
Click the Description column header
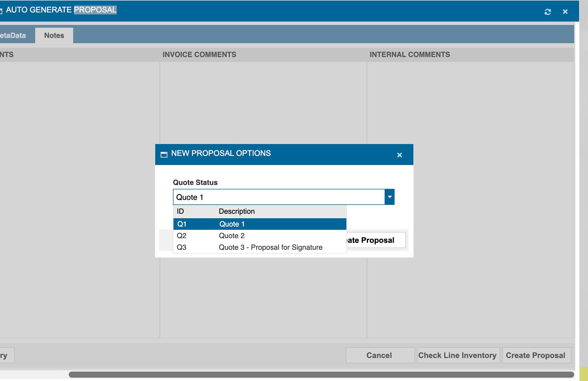(x=237, y=211)
